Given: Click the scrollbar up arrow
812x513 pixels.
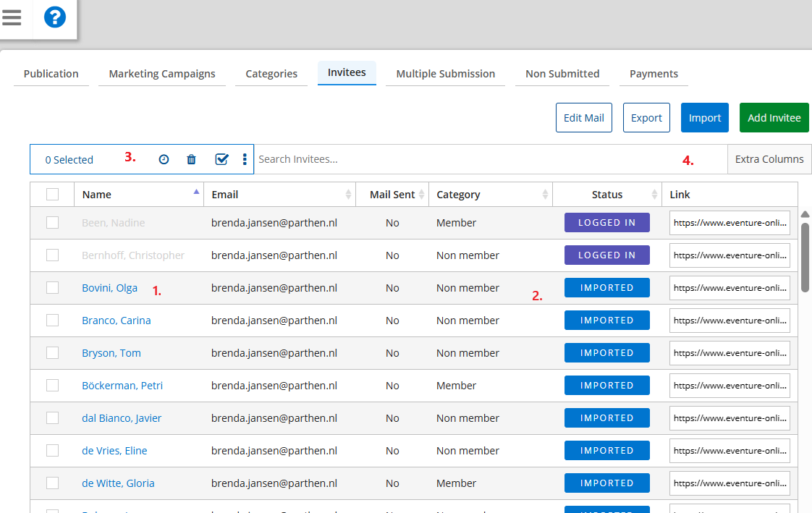Looking at the screenshot, I should click(805, 214).
